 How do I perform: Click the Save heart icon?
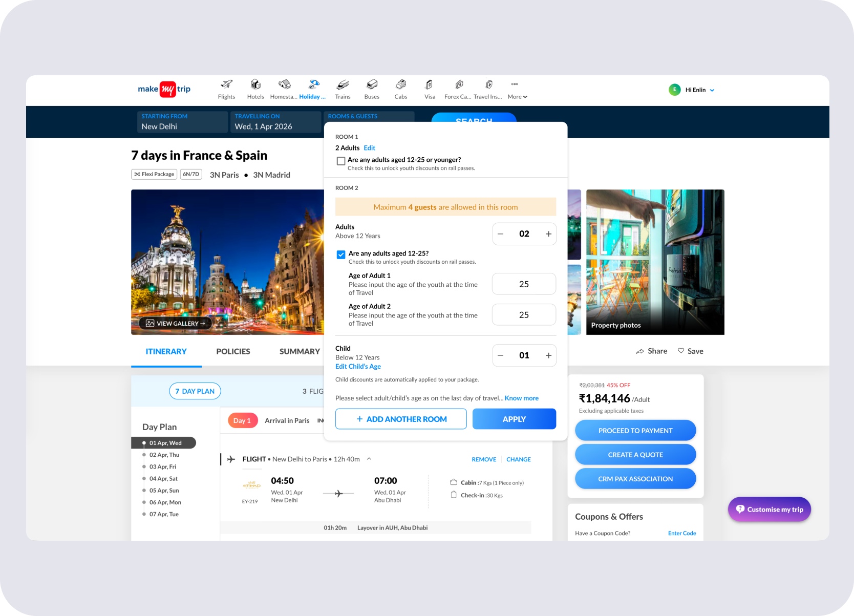point(681,351)
